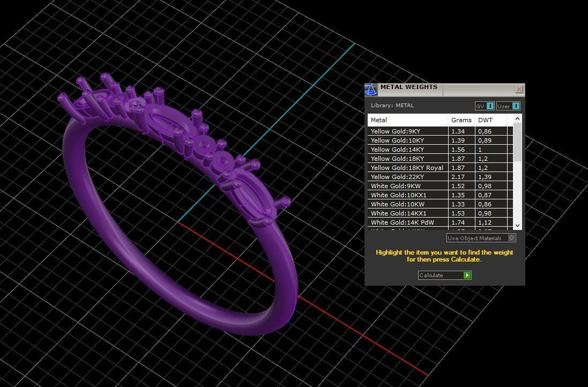
Task: Click the Metal Weights cone icon
Action: [371, 90]
